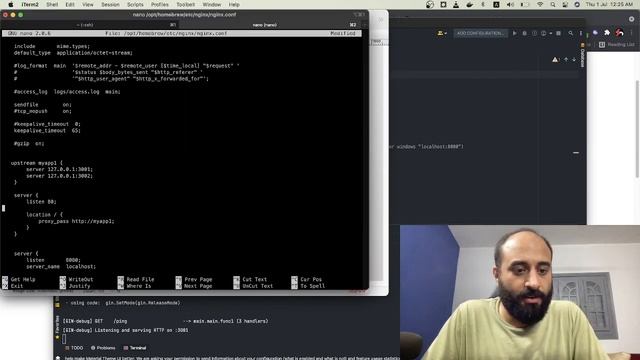Click the IDE toolbar search magnifier icon
The height and width of the screenshot is (360, 640).
tap(571, 33)
